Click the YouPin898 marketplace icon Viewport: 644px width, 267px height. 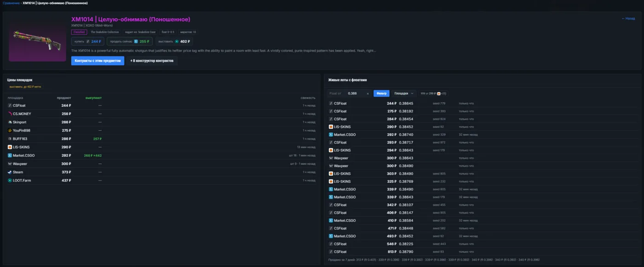click(10, 130)
